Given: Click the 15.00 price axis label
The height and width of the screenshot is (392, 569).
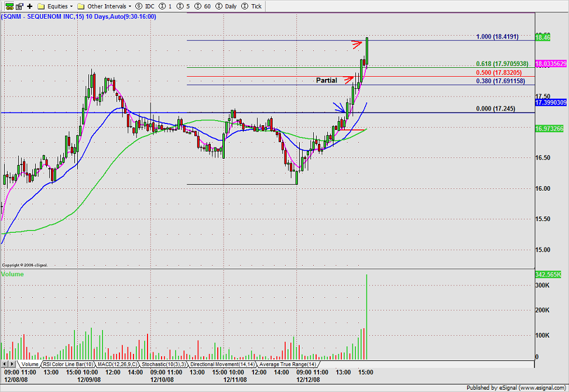Looking at the screenshot, I should coord(543,249).
